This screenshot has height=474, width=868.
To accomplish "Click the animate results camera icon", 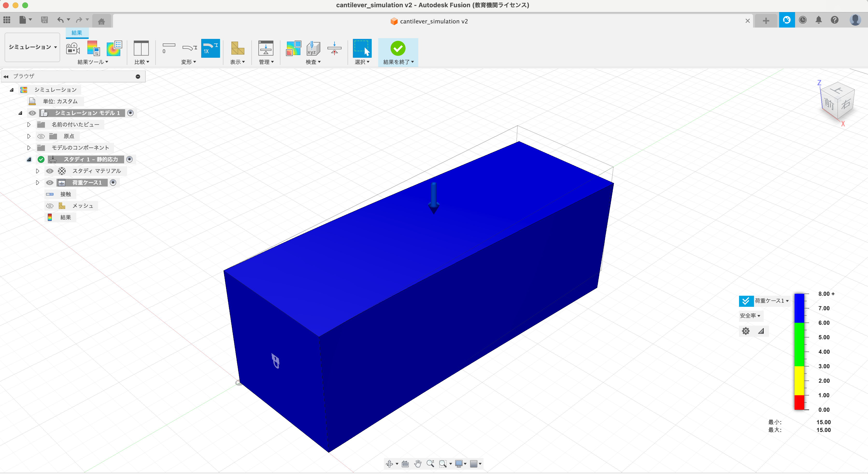I will (x=73, y=49).
